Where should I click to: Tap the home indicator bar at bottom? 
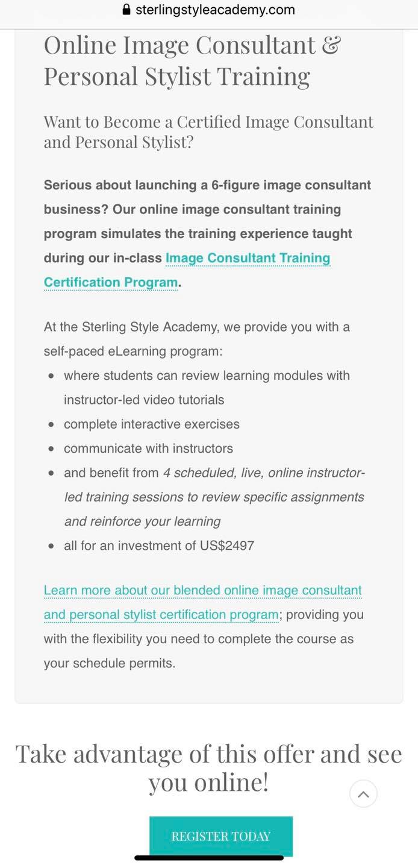tap(209, 858)
